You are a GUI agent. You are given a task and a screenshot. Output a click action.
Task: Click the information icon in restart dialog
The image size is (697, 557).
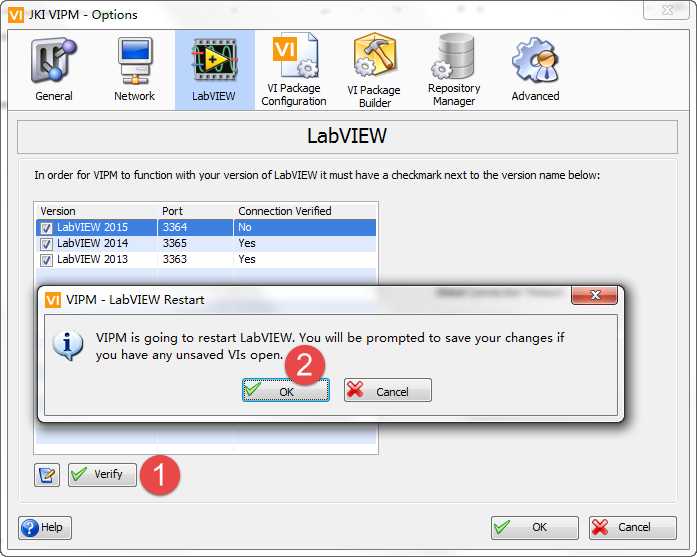point(68,346)
